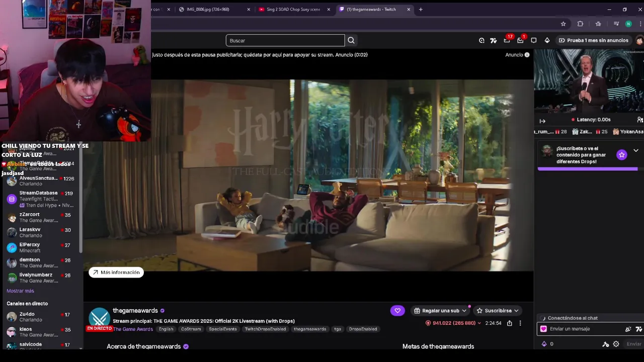Viewport: 644px width, 362px height.
Task: Switch to IMG_0806.jpg tab
Action: [x=208, y=9]
